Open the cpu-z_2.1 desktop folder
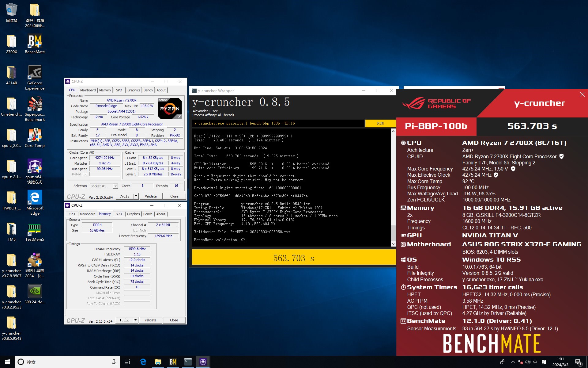 (x=12, y=169)
